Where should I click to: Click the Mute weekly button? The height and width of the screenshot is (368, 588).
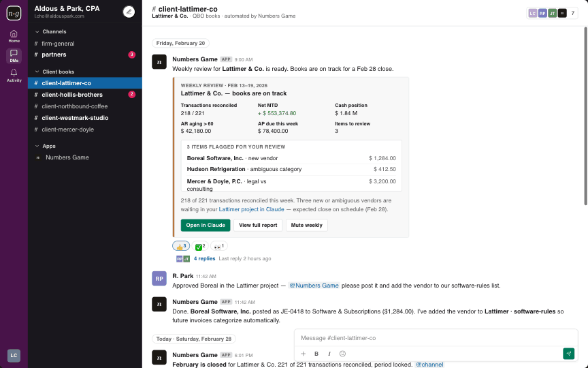tap(306, 226)
